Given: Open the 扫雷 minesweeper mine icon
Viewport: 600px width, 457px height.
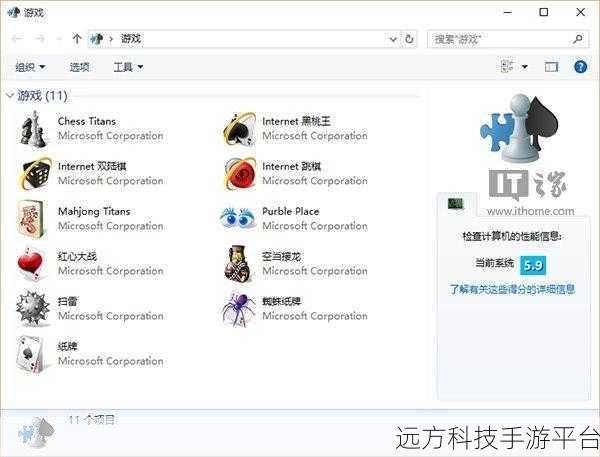Looking at the screenshot, I should (33, 308).
